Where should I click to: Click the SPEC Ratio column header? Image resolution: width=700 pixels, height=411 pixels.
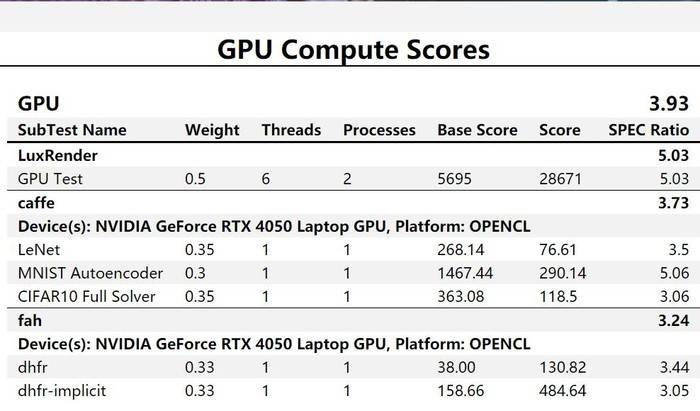pyautogui.click(x=648, y=130)
